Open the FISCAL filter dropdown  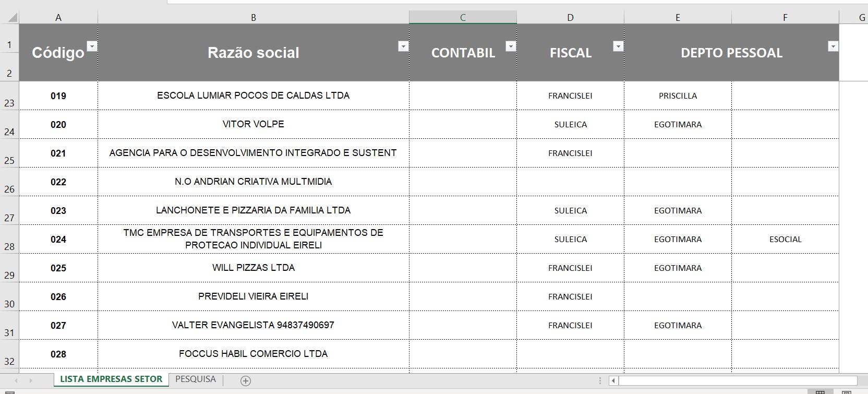coord(618,46)
